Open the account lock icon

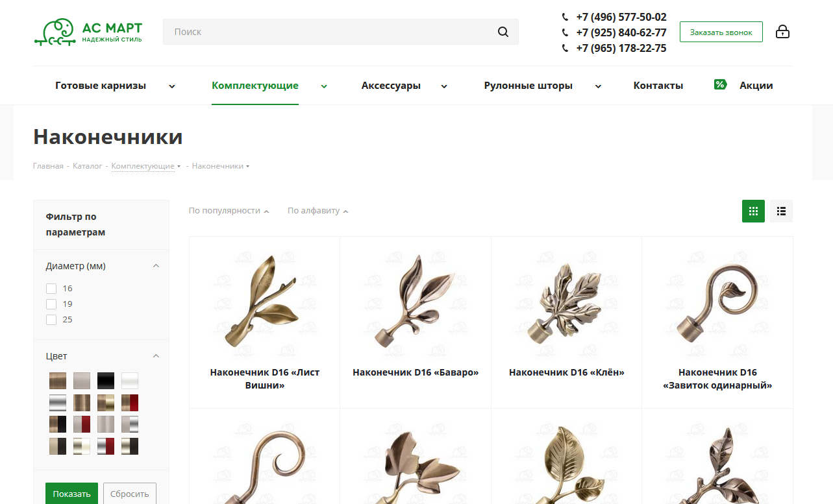pyautogui.click(x=782, y=31)
